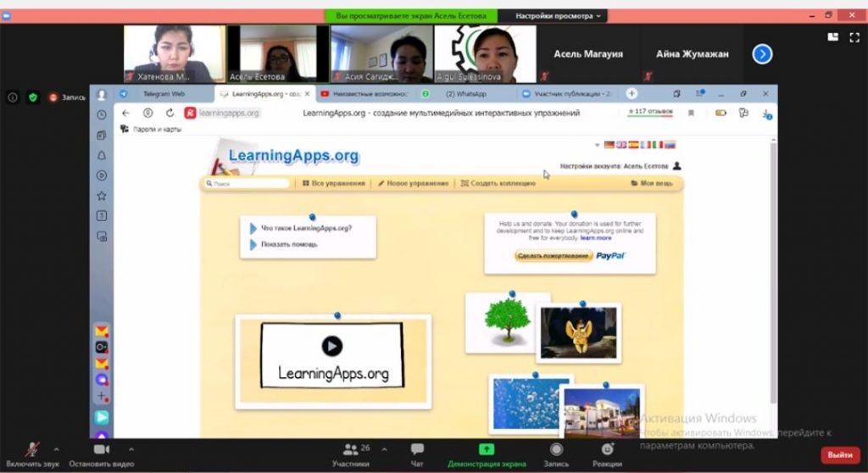868x473 pixels.
Task: Select the Spanish flag language
Action: (x=633, y=145)
